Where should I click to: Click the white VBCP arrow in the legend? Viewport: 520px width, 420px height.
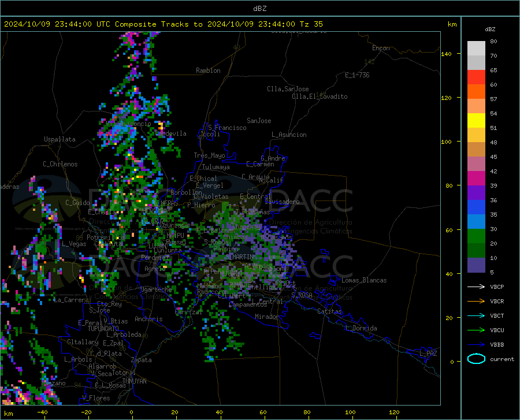476,287
